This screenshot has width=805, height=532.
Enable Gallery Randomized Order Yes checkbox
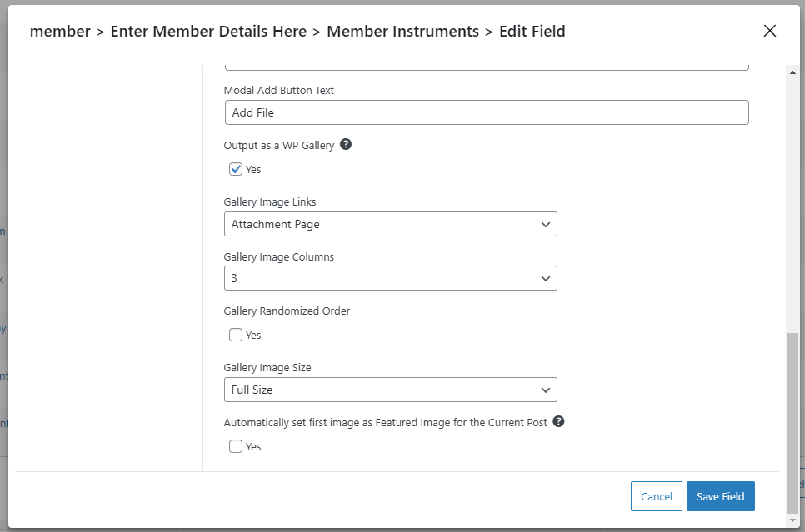coord(236,335)
